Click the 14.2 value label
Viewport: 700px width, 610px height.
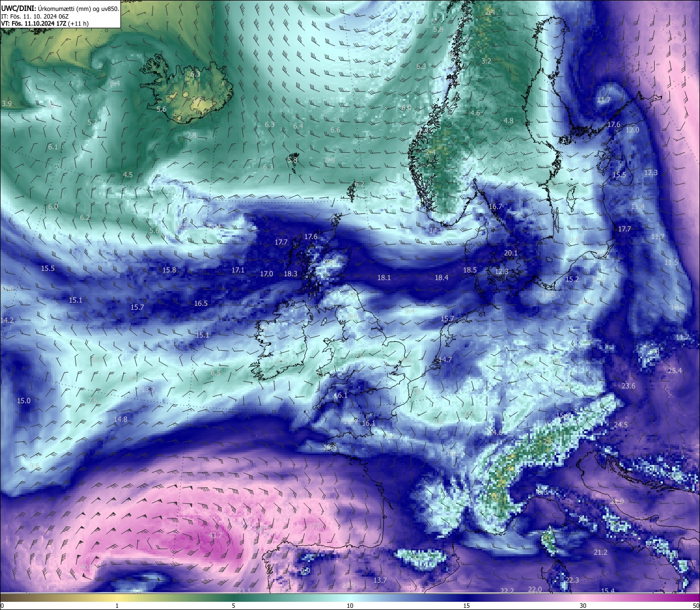click(x=7, y=320)
